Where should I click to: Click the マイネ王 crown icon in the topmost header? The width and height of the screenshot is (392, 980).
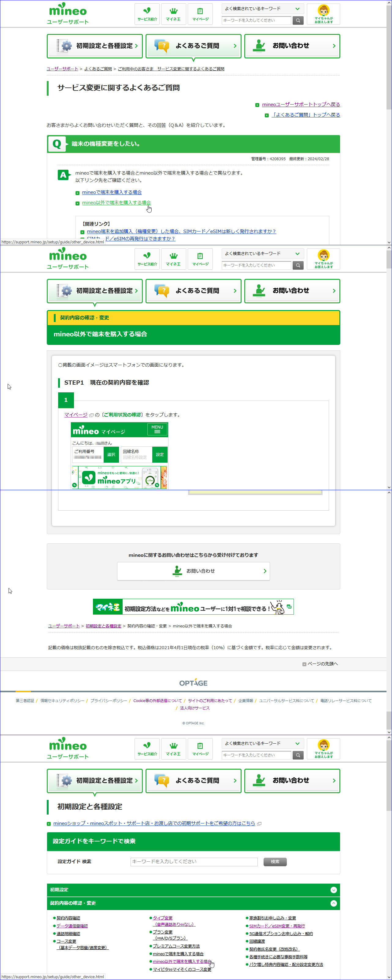point(173,11)
